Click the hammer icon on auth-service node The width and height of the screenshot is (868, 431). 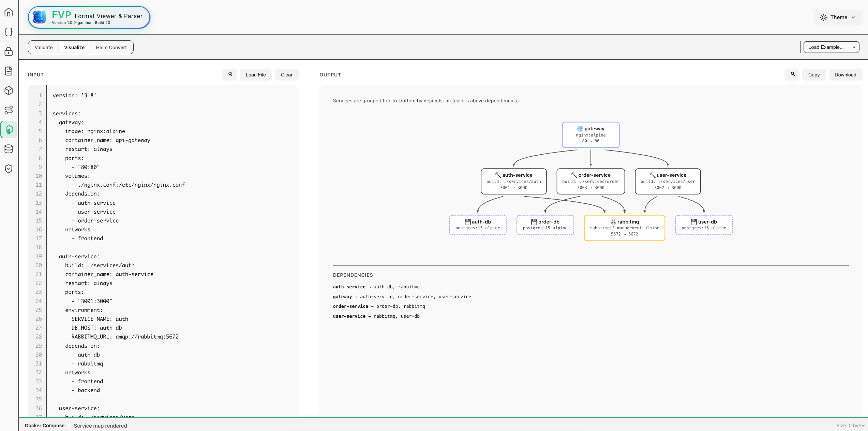click(x=498, y=175)
